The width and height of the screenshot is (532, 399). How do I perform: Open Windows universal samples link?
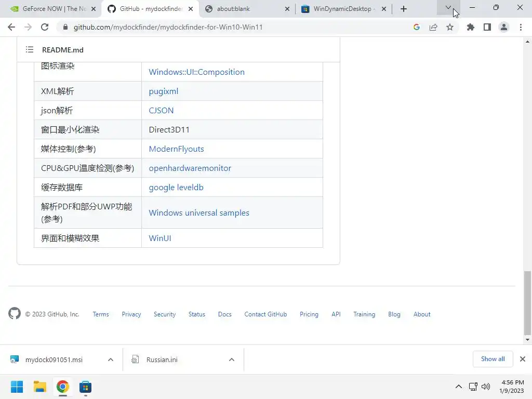199,212
